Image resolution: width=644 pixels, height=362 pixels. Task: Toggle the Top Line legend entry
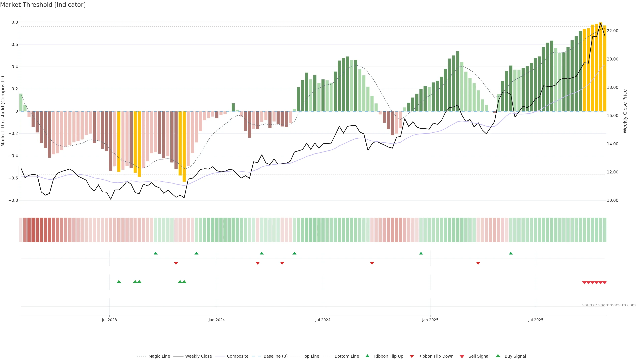click(x=311, y=356)
